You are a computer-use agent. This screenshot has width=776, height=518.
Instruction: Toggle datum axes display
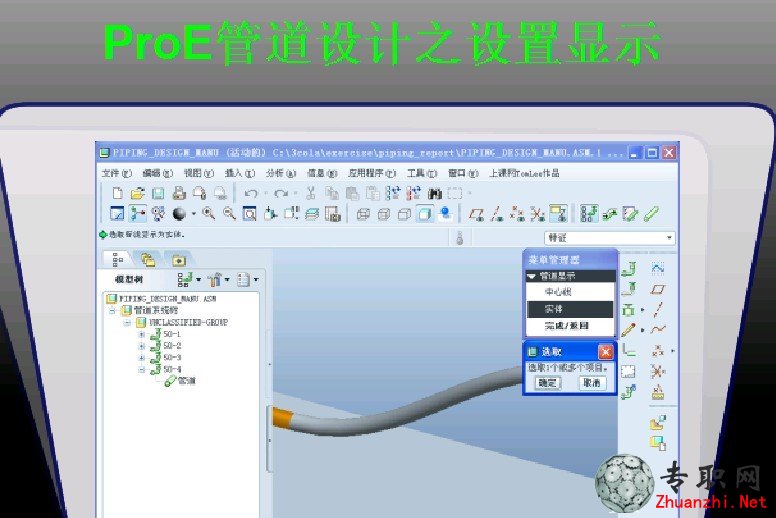coord(496,214)
